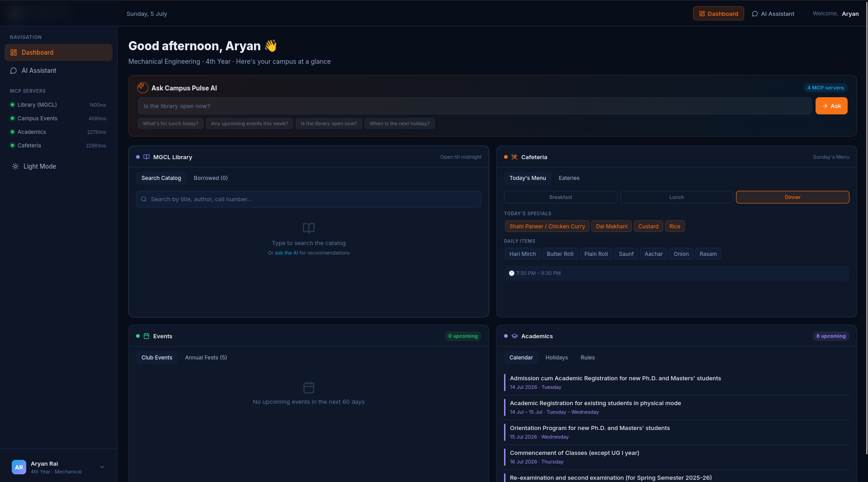Select the Lunch meal option
The width and height of the screenshot is (868, 482).
676,197
